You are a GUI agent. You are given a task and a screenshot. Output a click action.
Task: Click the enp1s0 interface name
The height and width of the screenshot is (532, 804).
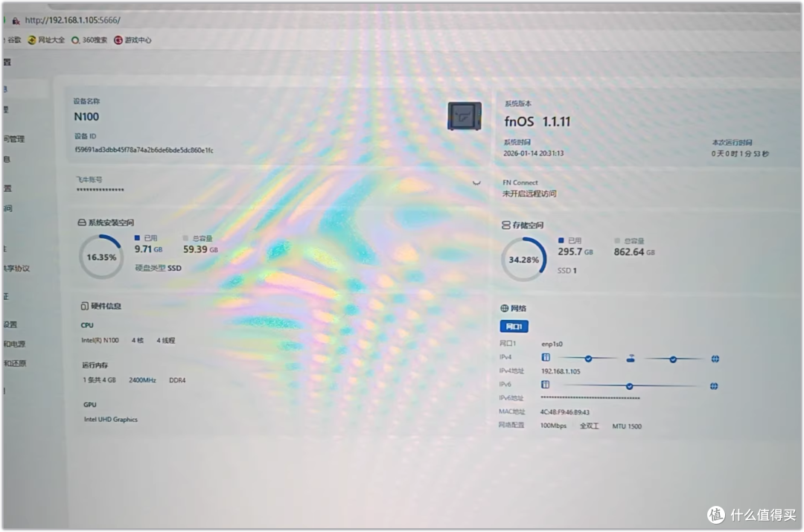[552, 344]
